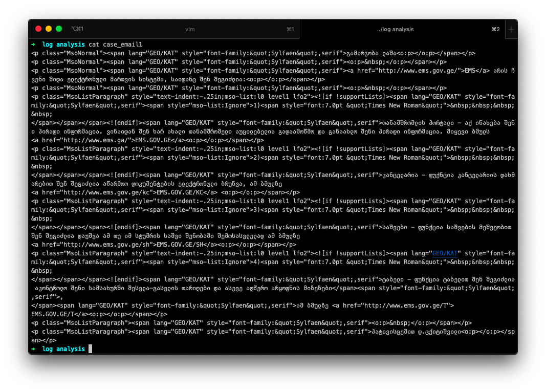The image size is (546, 392).
Task: Place cursor at the bottom prompt's cursor block
Action: [x=91, y=349]
